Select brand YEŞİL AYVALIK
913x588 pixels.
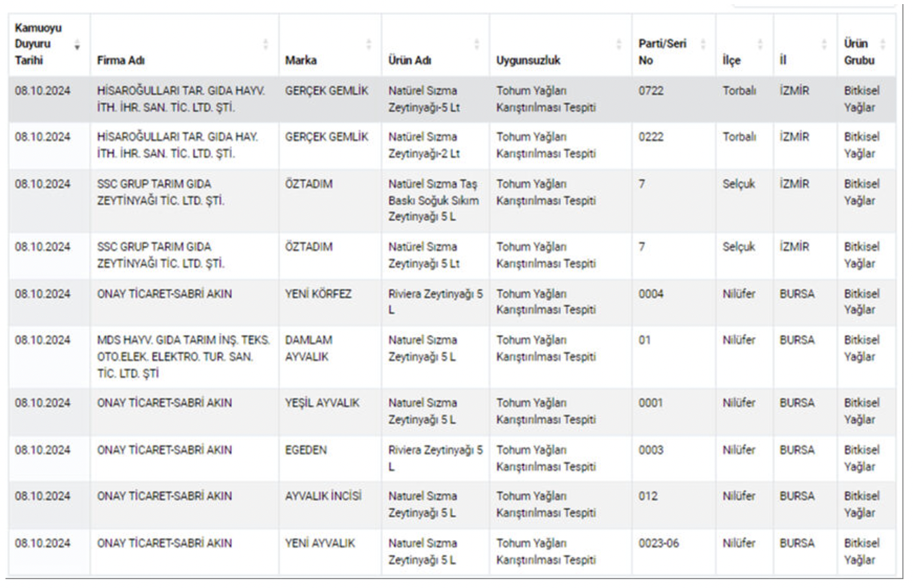coord(322,402)
